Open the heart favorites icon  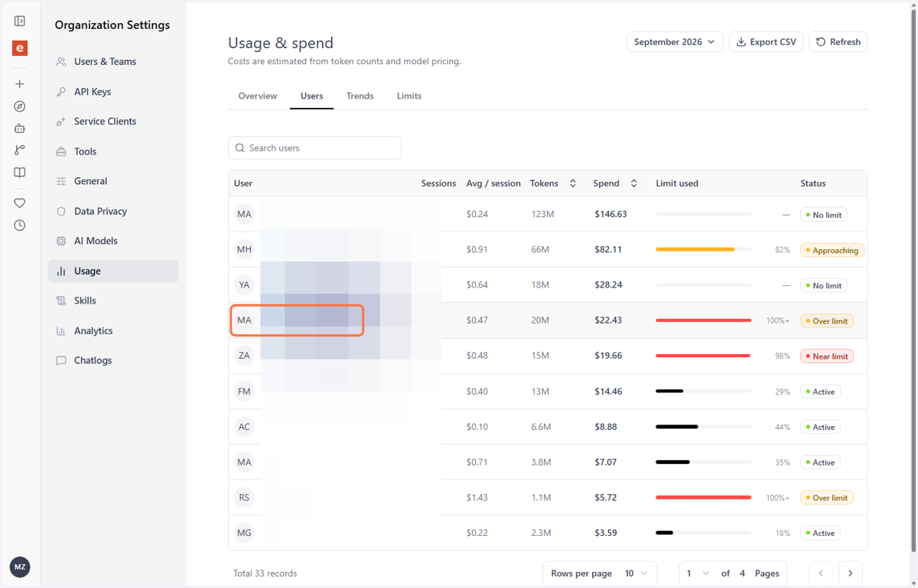pyautogui.click(x=20, y=203)
